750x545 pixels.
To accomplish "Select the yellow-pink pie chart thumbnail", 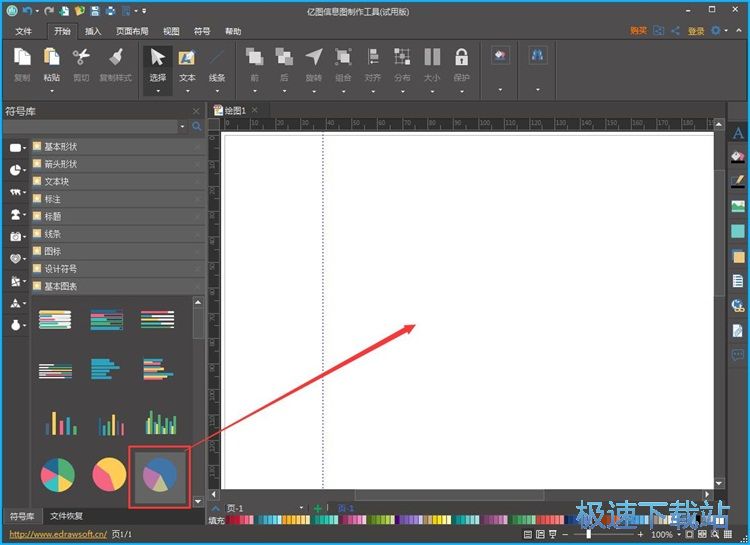I will click(x=109, y=474).
